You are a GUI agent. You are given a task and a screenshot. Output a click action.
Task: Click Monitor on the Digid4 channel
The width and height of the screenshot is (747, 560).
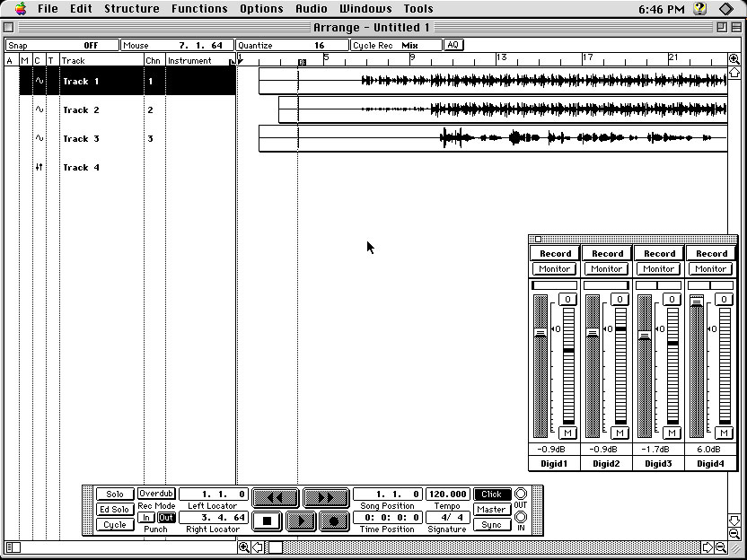pyautogui.click(x=710, y=269)
